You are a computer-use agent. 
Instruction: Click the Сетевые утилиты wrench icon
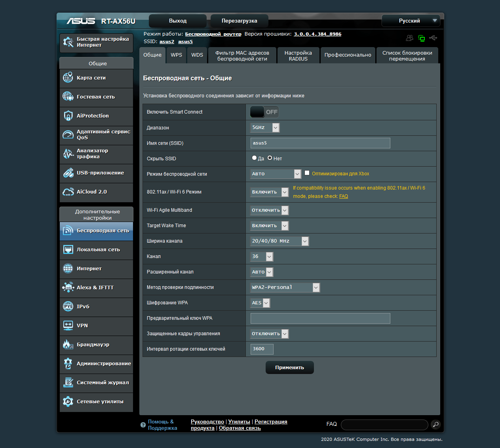[68, 401]
